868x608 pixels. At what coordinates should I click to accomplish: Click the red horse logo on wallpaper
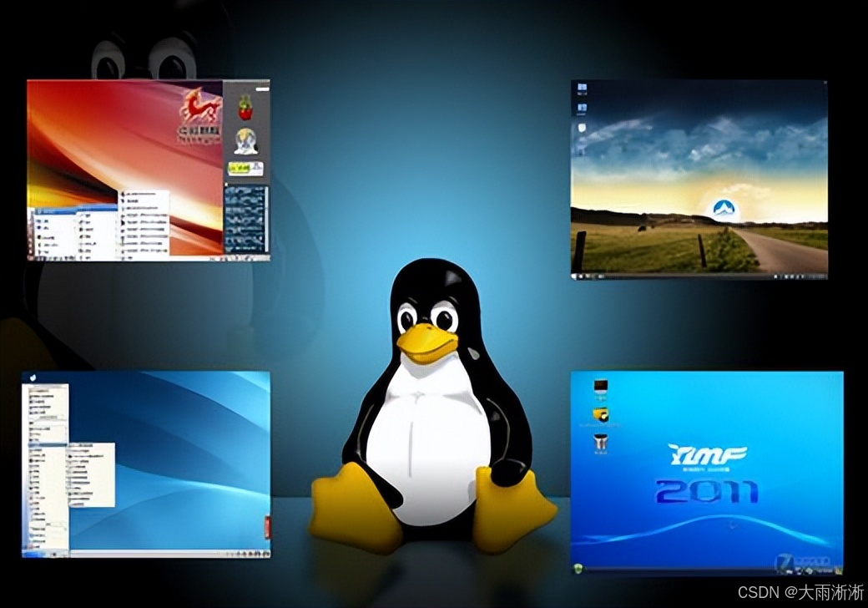click(x=199, y=105)
